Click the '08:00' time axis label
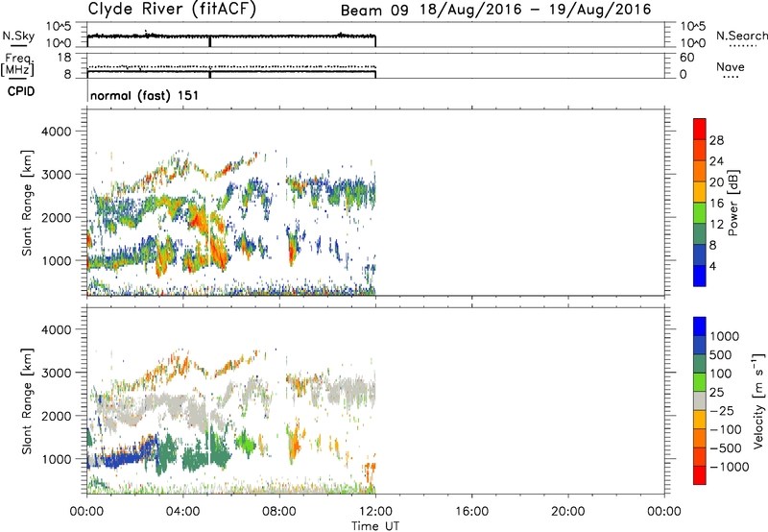The height and width of the screenshot is (532, 768). [279, 512]
